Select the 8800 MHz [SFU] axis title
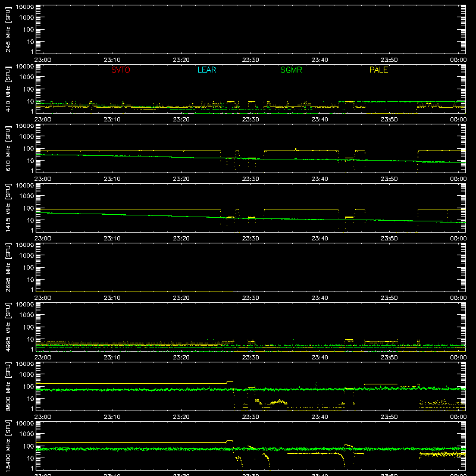The height and width of the screenshot is (476, 476). coord(8,386)
